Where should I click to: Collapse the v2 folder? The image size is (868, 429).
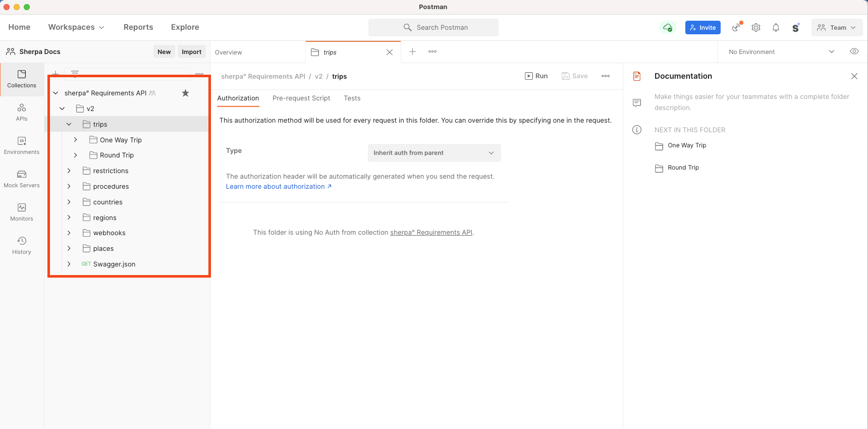[62, 109]
